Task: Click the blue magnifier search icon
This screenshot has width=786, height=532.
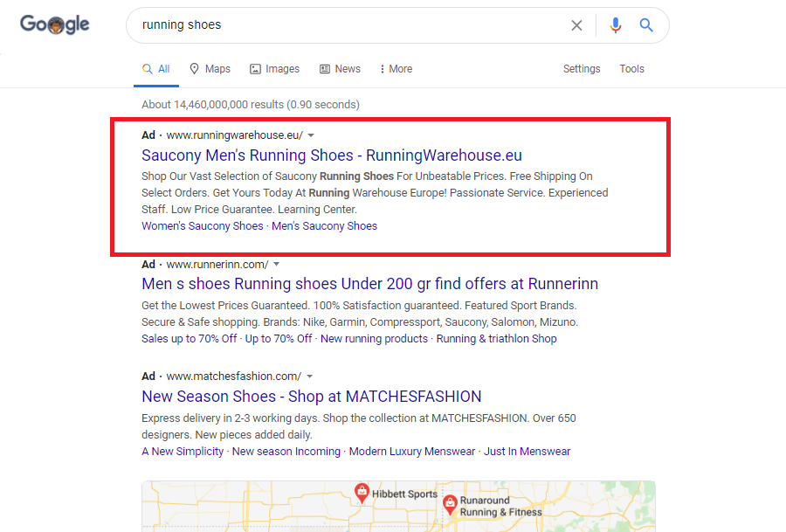Action: 646,25
